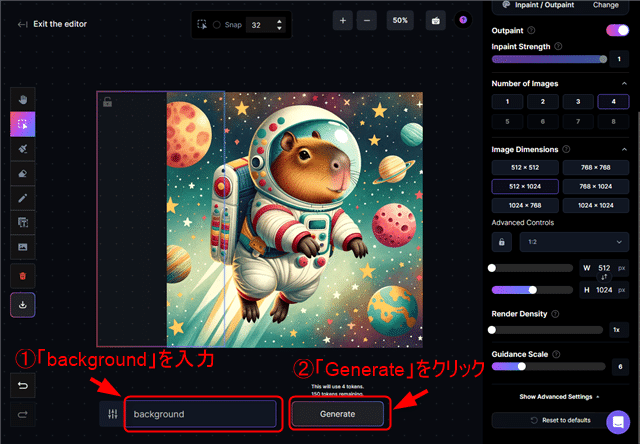The height and width of the screenshot is (444, 640).
Task: Open the 50% zoom level control
Action: click(400, 20)
